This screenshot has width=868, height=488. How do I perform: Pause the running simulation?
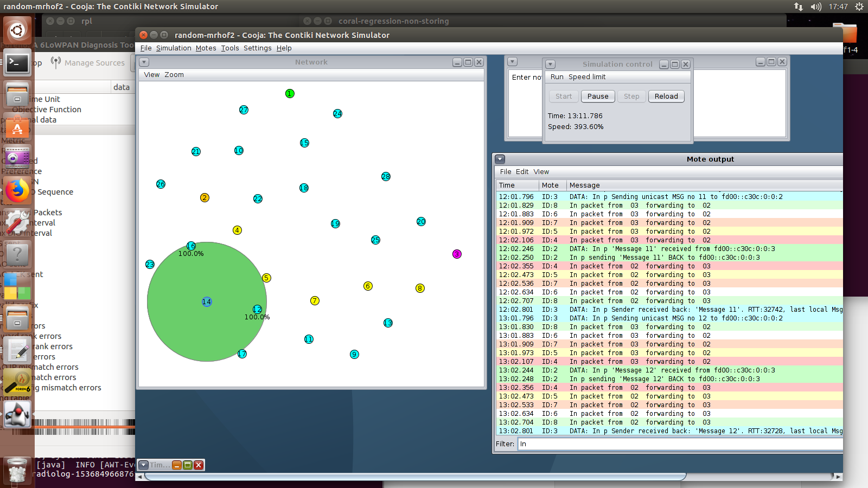tap(598, 97)
